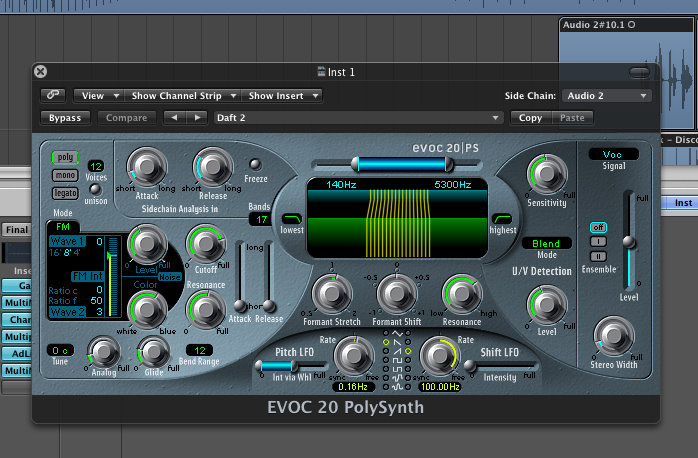Turn the Sidechain Analysis Attack knob

coord(147,167)
